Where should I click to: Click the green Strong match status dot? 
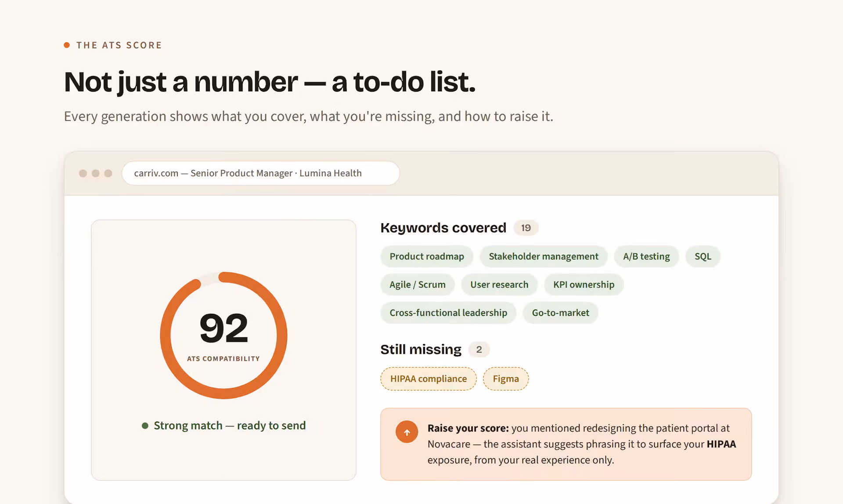(145, 426)
